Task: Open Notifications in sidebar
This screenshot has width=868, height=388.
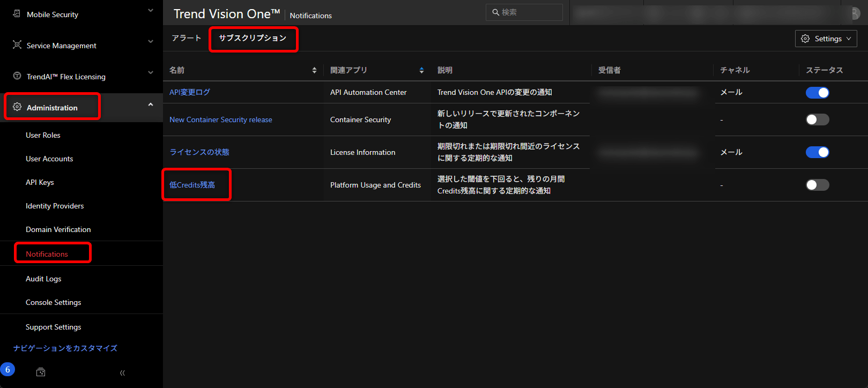Action: pyautogui.click(x=47, y=254)
